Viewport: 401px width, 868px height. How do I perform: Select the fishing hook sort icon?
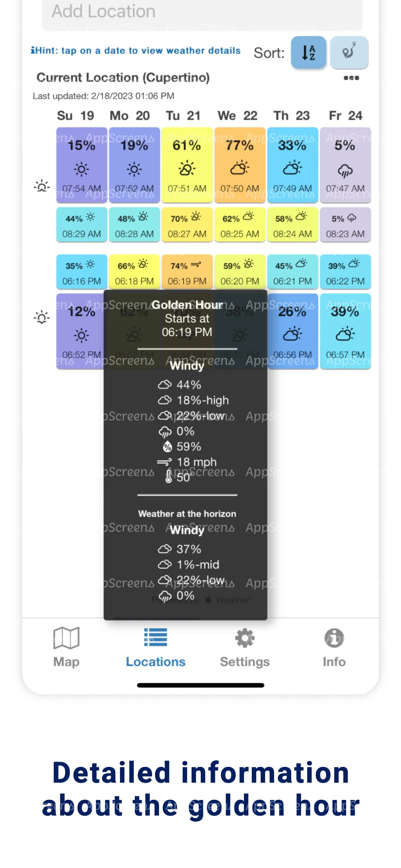click(x=349, y=52)
